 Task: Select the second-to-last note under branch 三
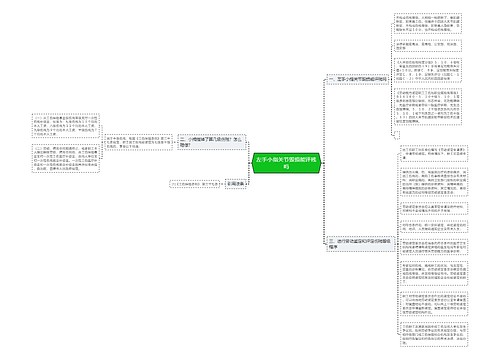coord(434,304)
